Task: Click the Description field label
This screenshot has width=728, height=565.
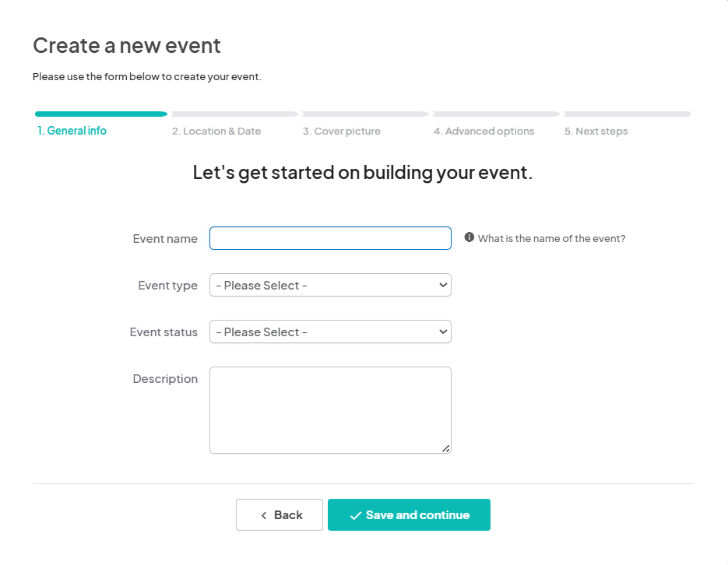Action: pos(165,379)
